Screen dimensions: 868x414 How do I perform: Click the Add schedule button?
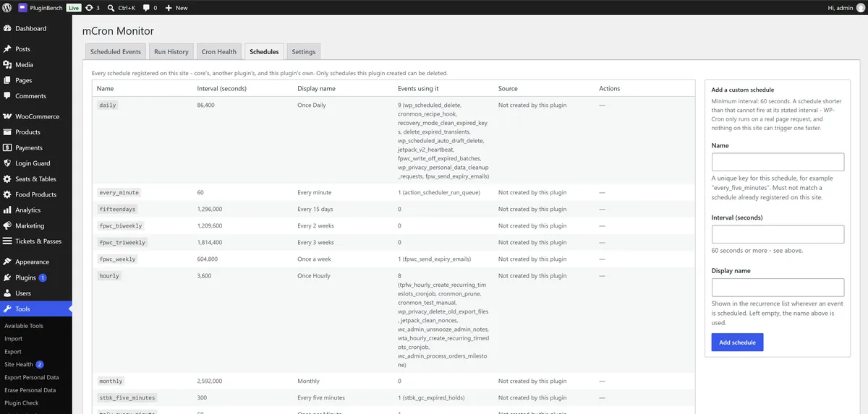tap(737, 342)
